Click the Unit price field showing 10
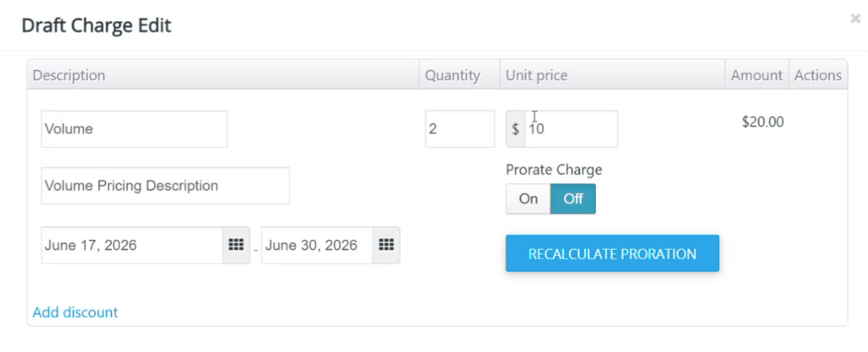This screenshot has width=868, height=352. (x=570, y=129)
